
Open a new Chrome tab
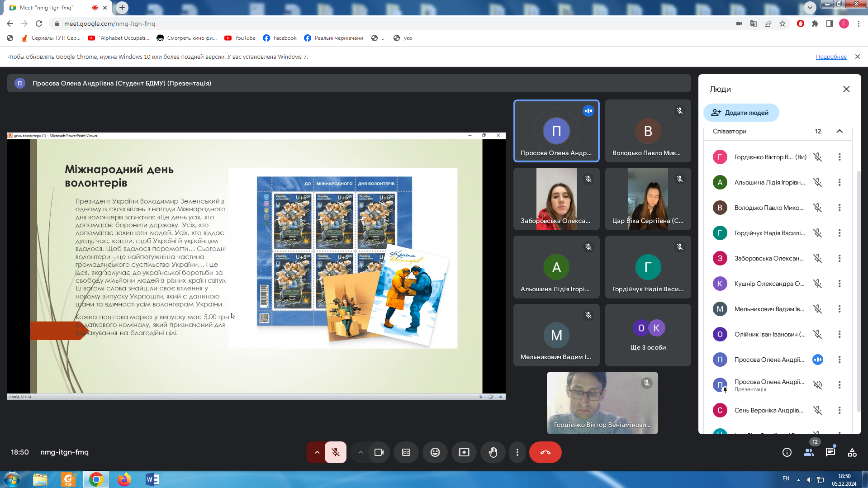(122, 8)
